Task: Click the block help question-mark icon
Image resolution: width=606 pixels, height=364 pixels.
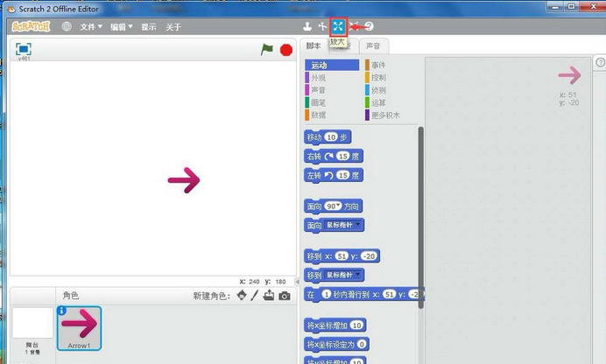Action: pos(369,26)
